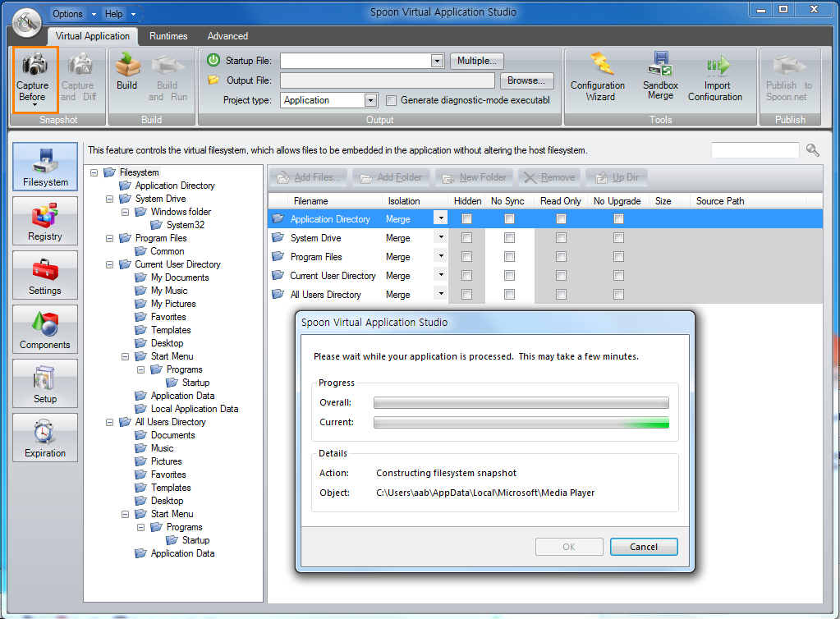
Task: Check Read Only for Program Files row
Action: click(561, 256)
